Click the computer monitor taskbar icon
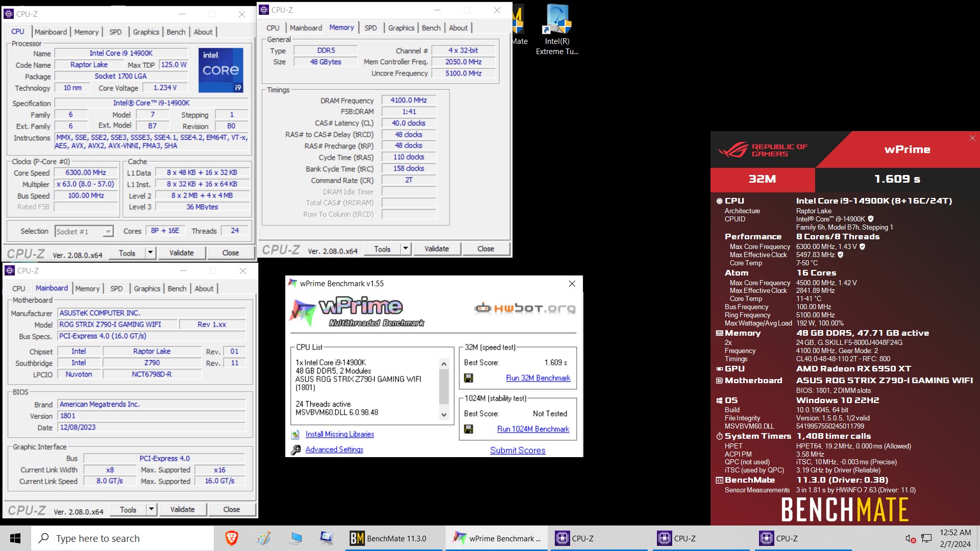The image size is (980, 551). [x=295, y=538]
